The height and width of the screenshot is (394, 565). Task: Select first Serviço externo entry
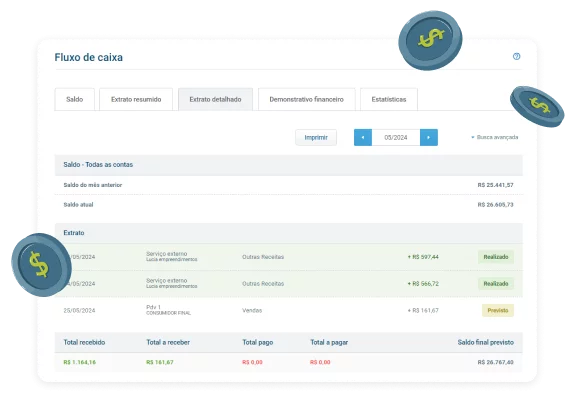tap(289, 257)
